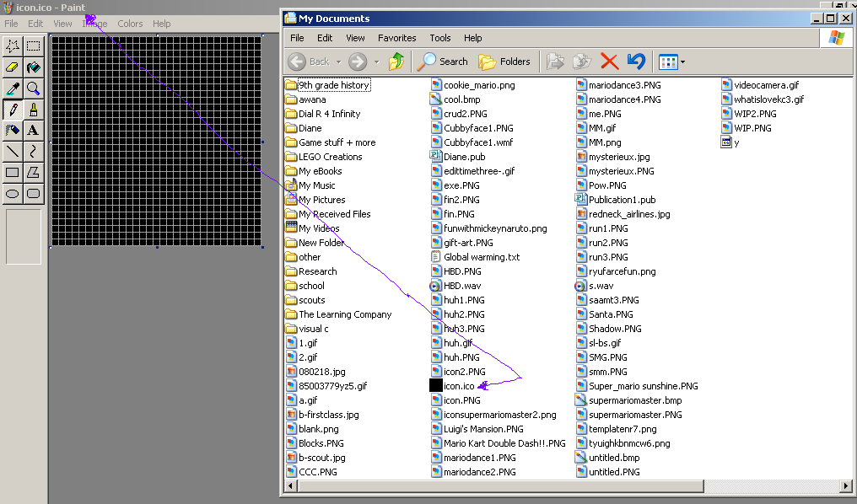This screenshot has width=857, height=504.
Task: Toggle the Folders pane button
Action: click(505, 62)
